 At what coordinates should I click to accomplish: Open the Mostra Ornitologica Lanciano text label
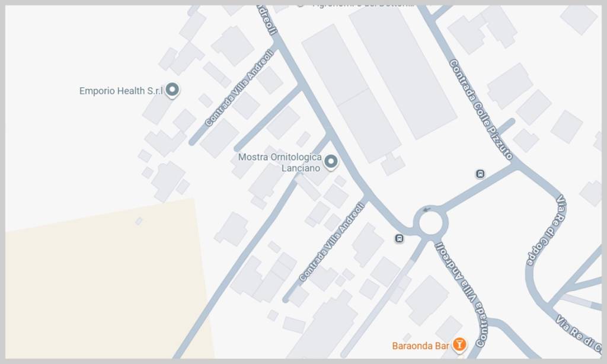coord(280,162)
